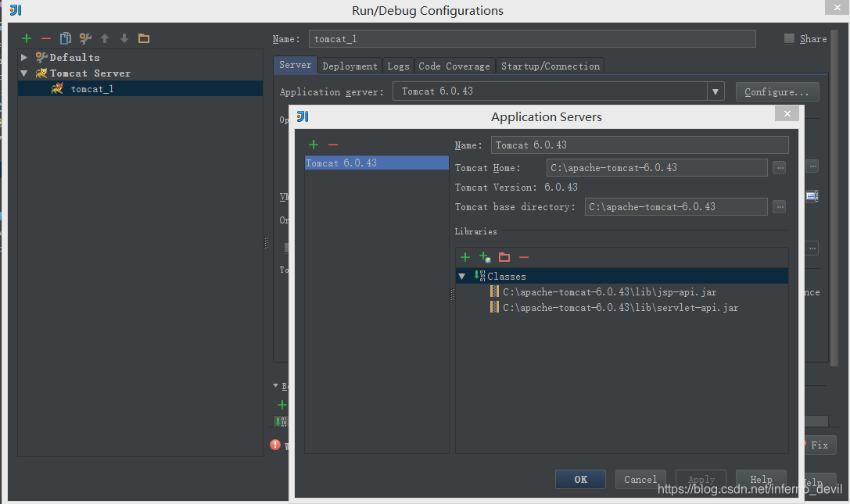Click the tomcat_1 configuration icon
Image resolution: width=850 pixels, height=504 pixels.
click(57, 89)
